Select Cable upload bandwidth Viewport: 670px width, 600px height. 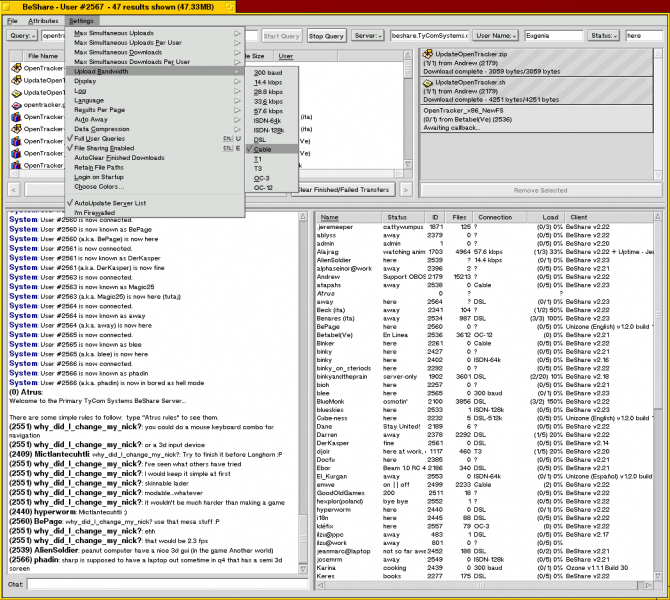tap(272, 149)
